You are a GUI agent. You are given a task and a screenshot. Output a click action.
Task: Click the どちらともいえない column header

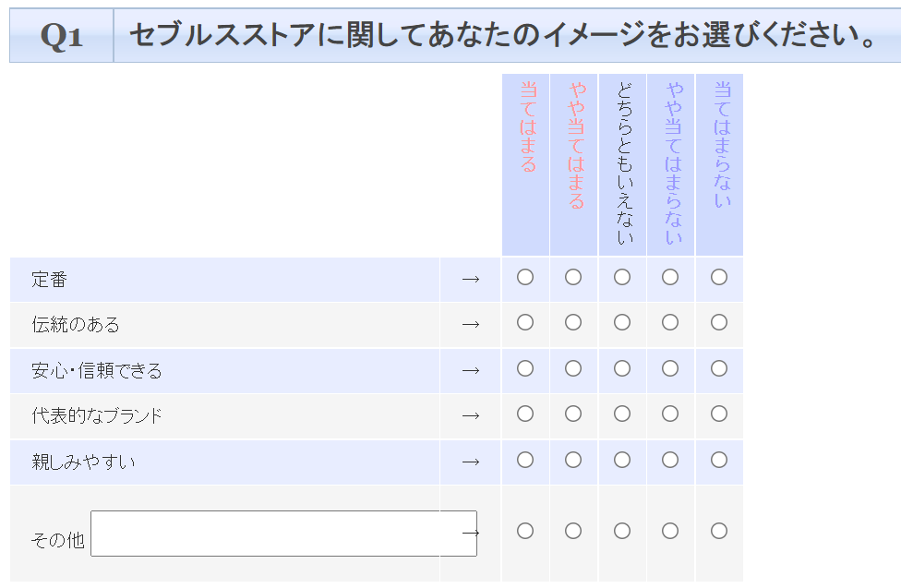623,163
